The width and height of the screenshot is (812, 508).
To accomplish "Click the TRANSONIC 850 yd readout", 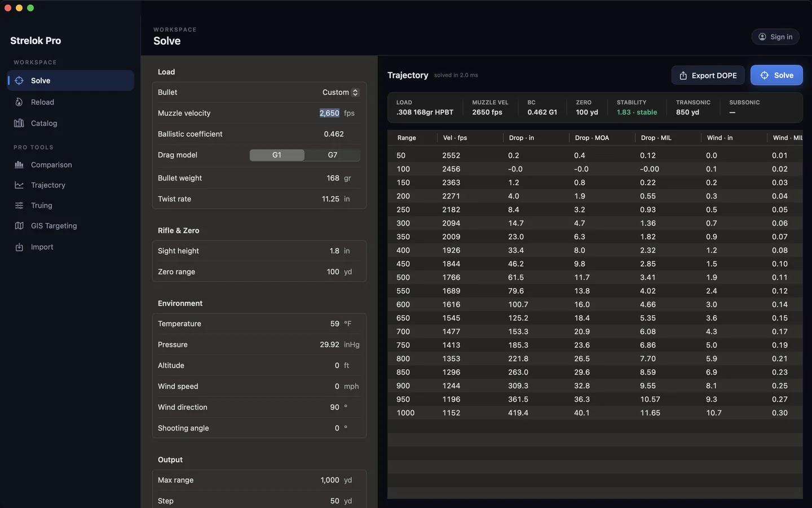I will (693, 107).
